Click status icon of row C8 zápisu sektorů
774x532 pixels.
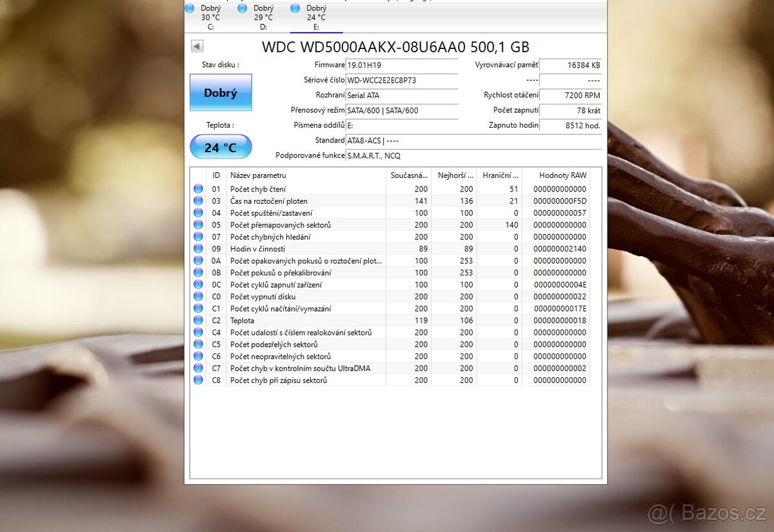[x=198, y=380]
